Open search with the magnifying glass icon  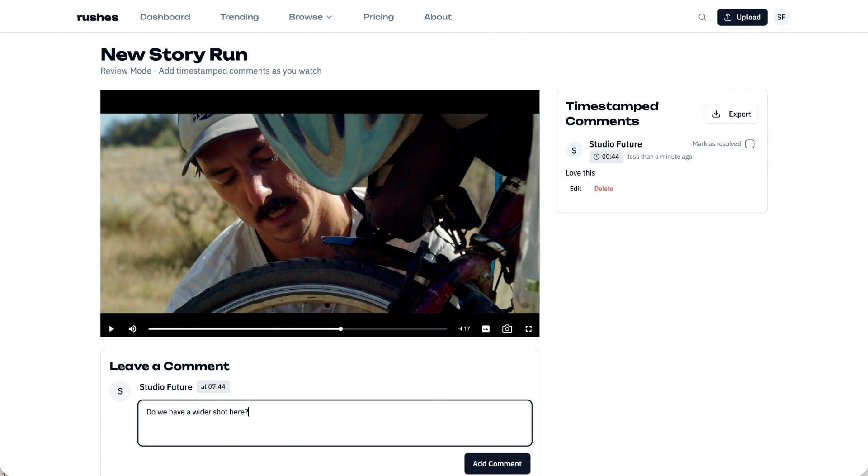(702, 17)
